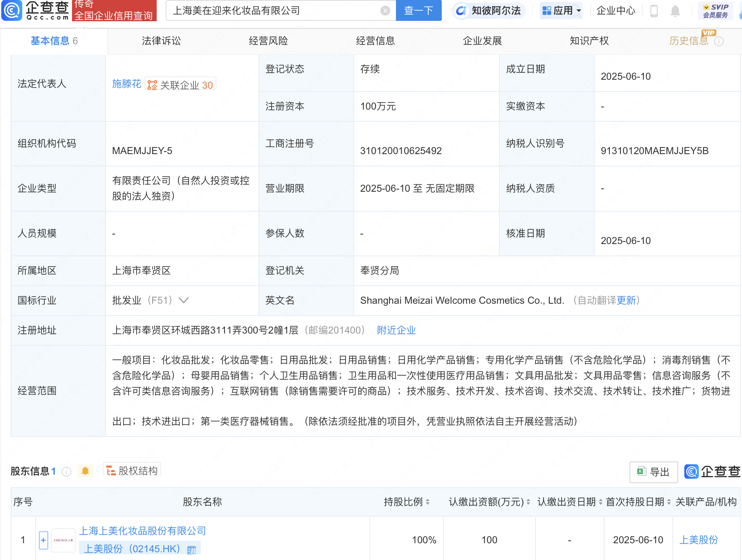Click registered capital 100万元 value
742x560 pixels.
378,106
